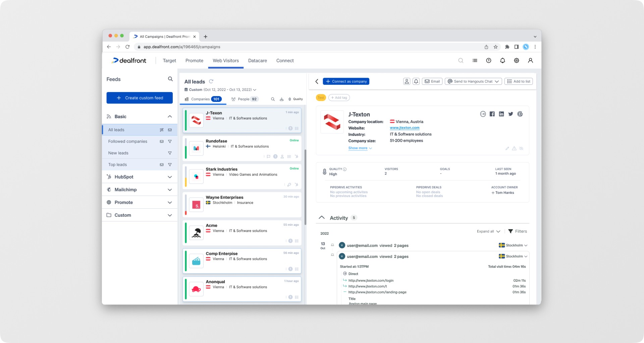The image size is (644, 343).
Task: Open the email icon on Followed companies
Action: [x=162, y=142]
